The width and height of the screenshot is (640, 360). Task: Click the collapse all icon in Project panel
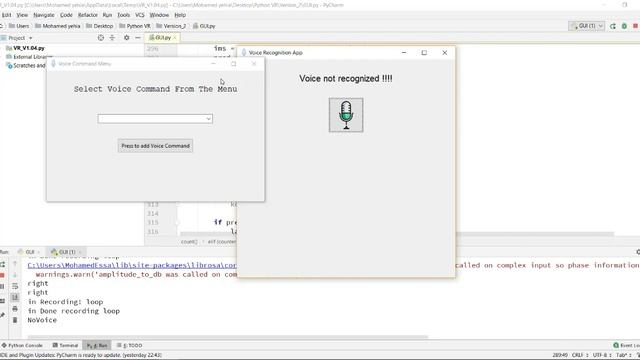tap(112, 38)
